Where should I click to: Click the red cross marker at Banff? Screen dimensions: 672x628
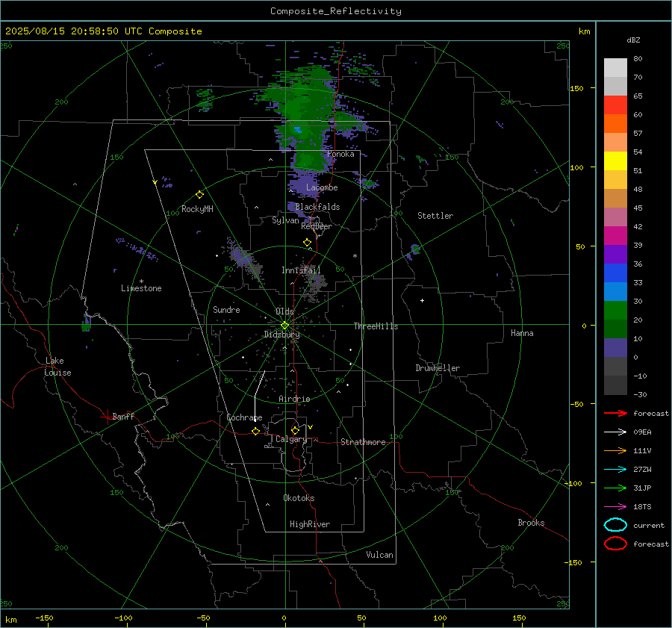pyautogui.click(x=107, y=417)
